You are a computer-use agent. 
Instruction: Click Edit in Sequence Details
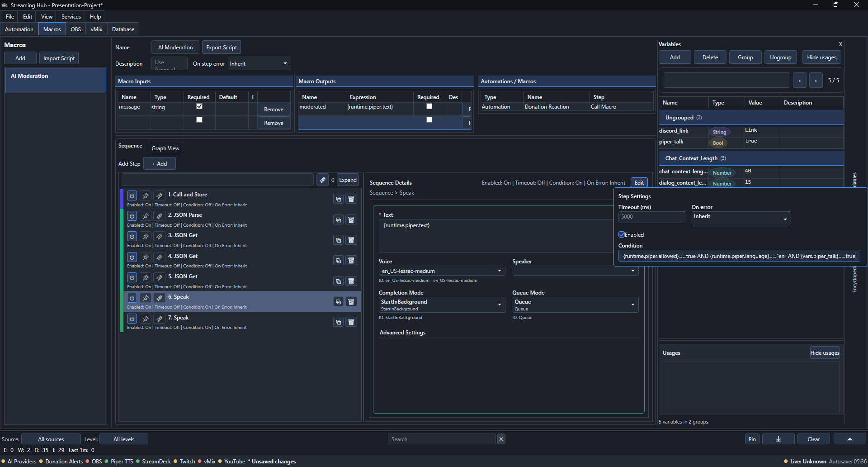639,183
